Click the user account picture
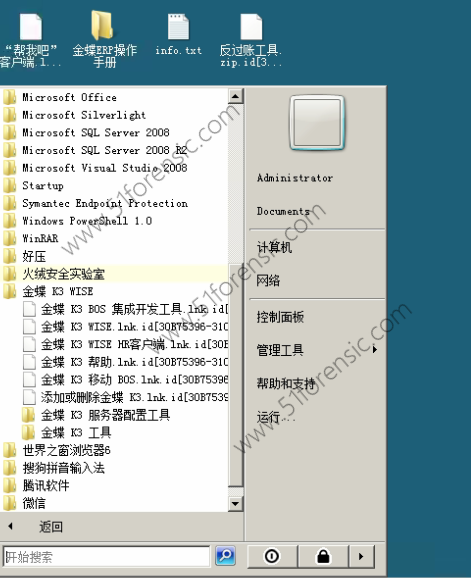Viewport: 471px width, 578px height. coord(317,123)
